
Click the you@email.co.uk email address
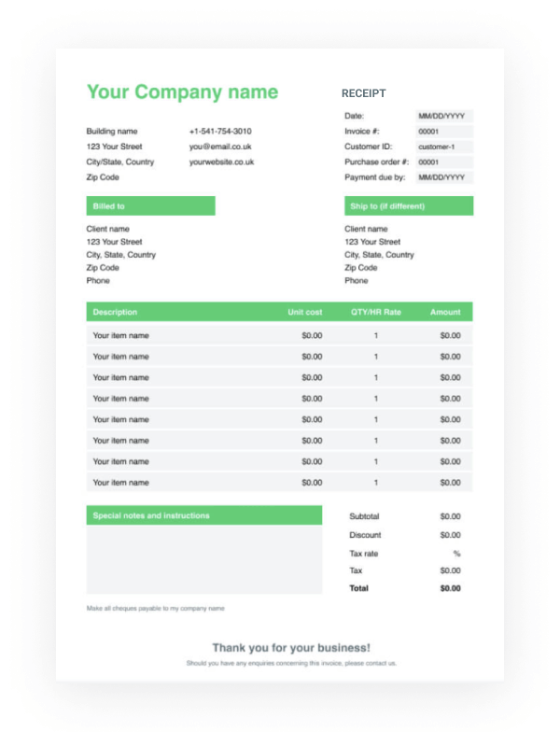tap(220, 147)
